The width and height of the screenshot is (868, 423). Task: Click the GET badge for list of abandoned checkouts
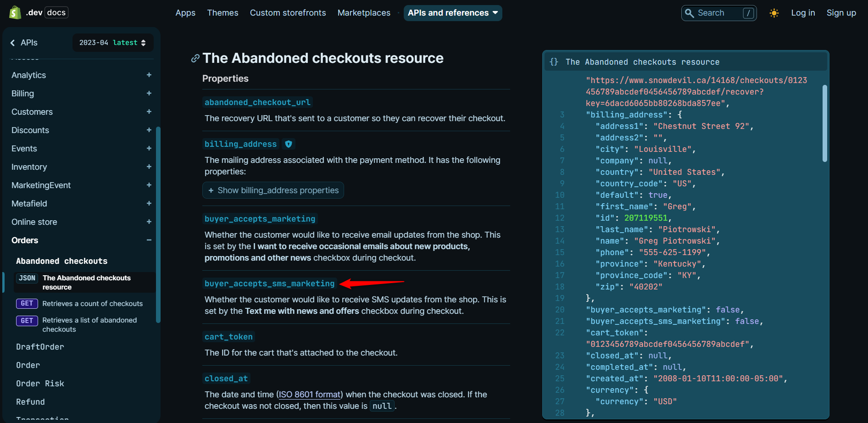click(27, 321)
